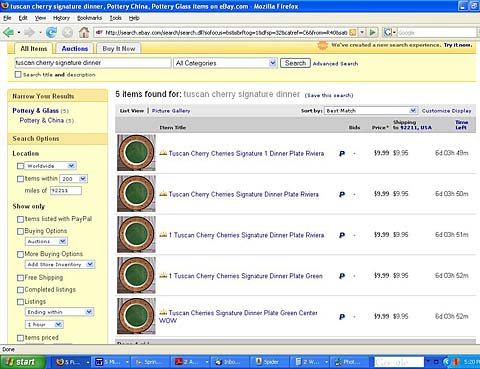Image resolution: width=480 pixels, height=369 pixels.
Task: Open the Tools menu
Action: [116, 18]
